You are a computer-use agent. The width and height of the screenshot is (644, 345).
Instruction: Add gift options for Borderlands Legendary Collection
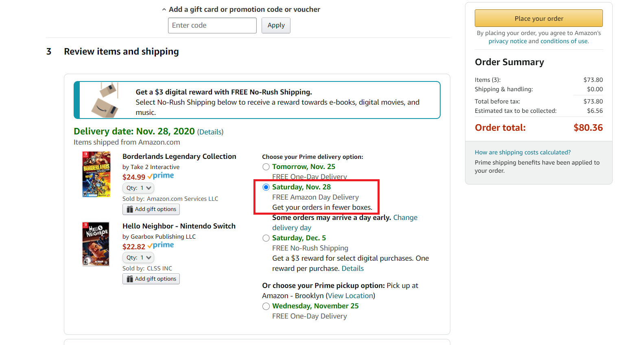(151, 209)
